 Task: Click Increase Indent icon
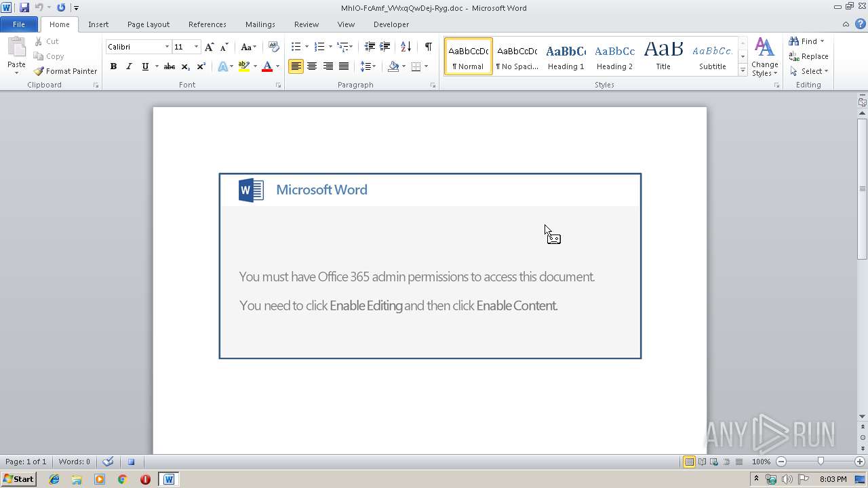coord(384,47)
